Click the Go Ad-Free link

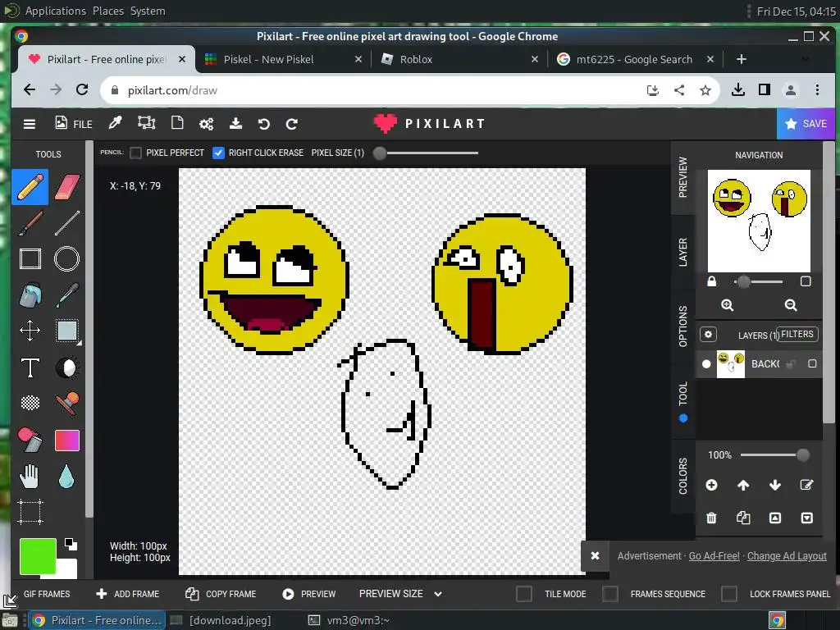[714, 556]
